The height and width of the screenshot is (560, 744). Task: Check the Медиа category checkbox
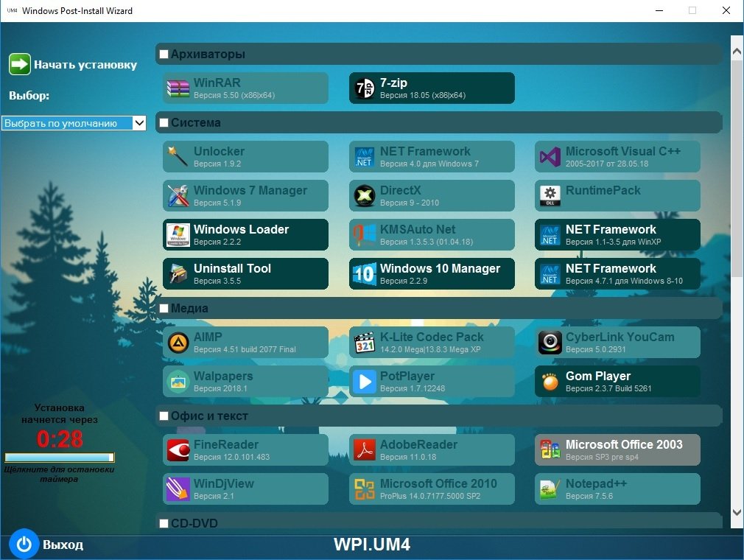[164, 309]
